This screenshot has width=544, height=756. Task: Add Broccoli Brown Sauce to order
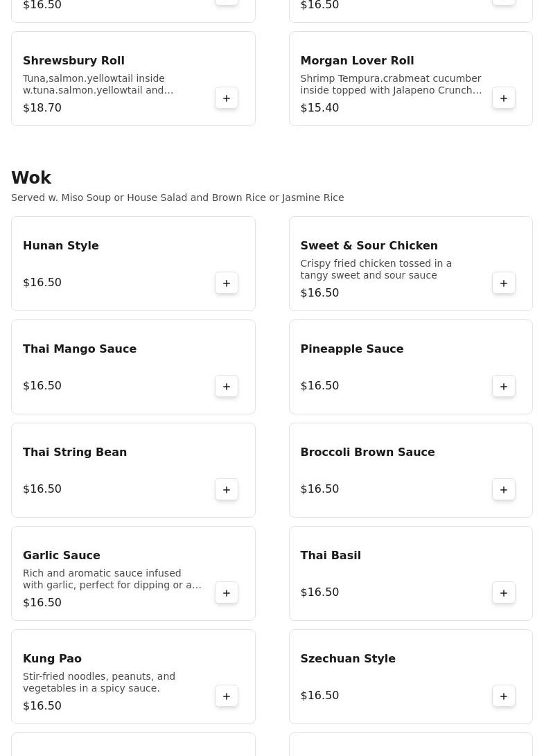coord(504,490)
